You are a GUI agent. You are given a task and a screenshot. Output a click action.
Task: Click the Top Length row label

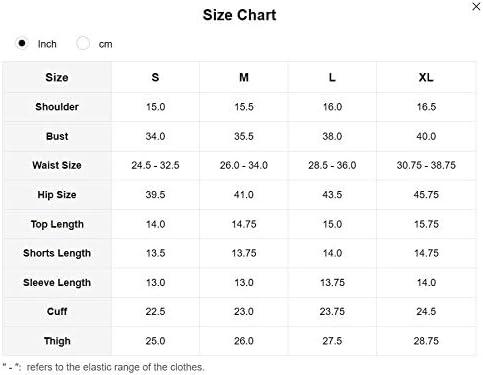57,224
